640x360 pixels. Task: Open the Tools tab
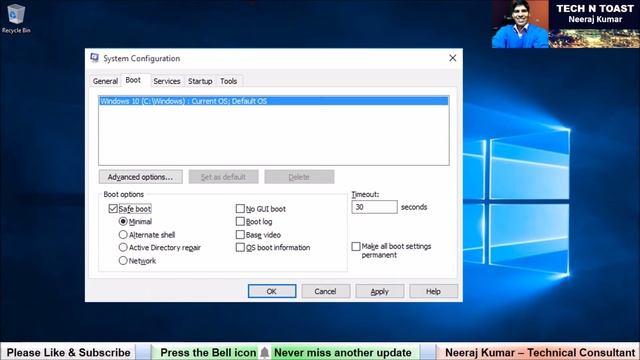(x=229, y=81)
